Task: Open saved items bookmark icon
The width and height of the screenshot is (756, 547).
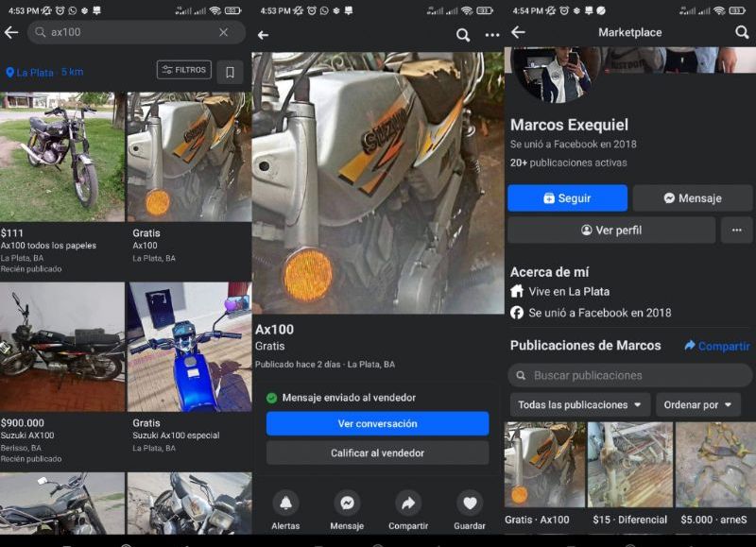Action: click(x=230, y=72)
